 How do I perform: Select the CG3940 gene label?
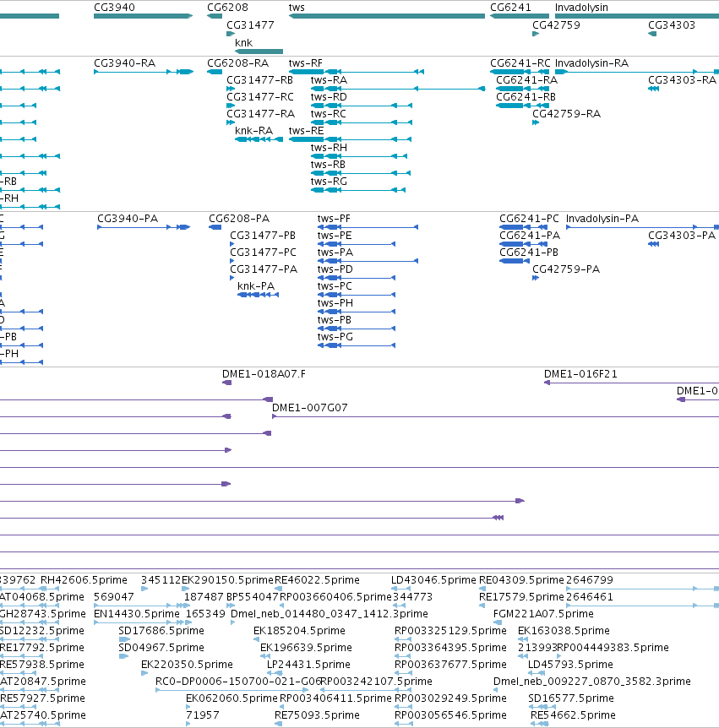coord(114,8)
